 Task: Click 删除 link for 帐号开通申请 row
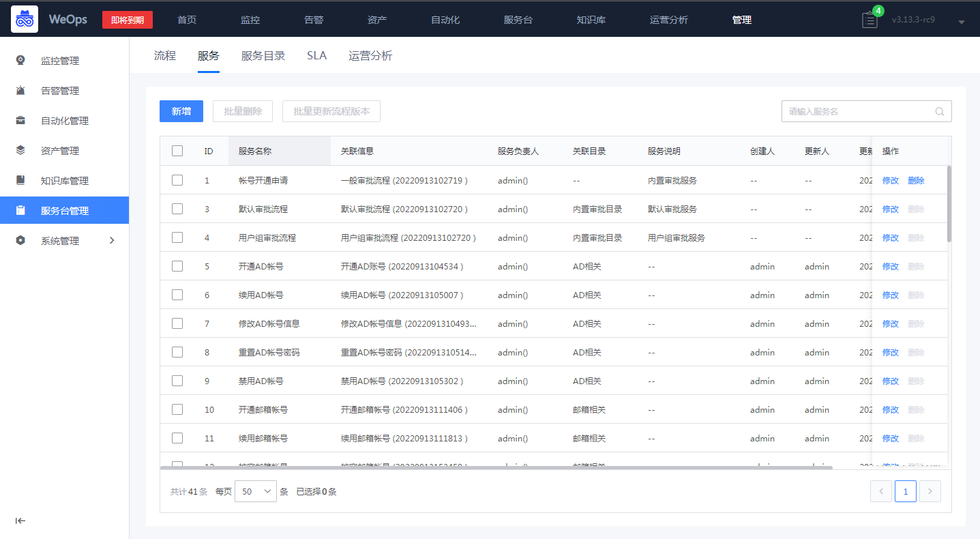pyautogui.click(x=916, y=181)
